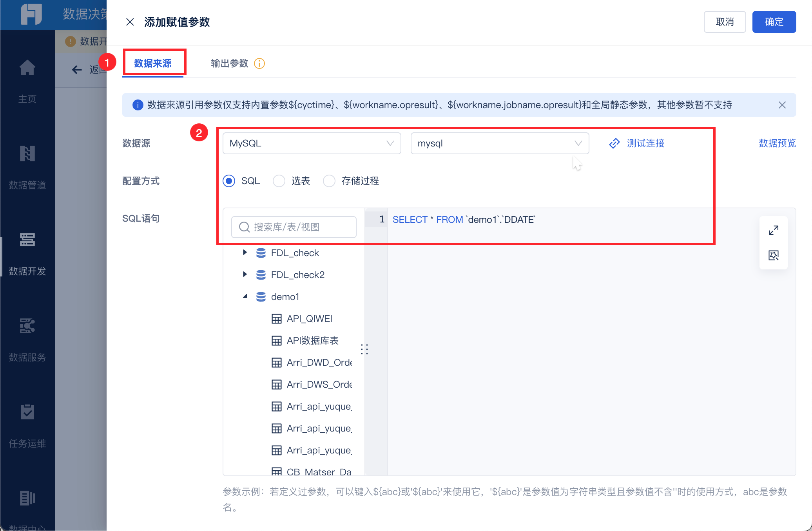Select the 存储过程 radio option

(x=329, y=181)
